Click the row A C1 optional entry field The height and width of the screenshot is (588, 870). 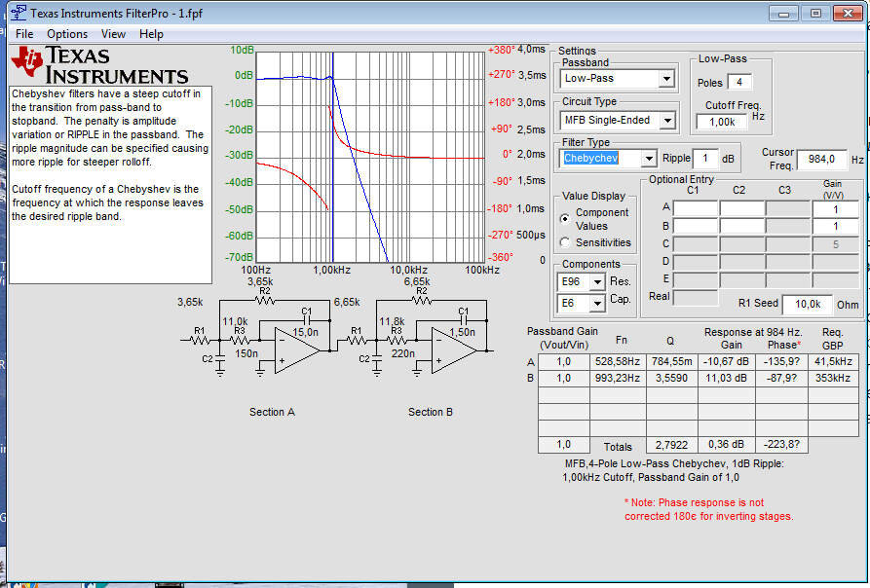point(696,208)
